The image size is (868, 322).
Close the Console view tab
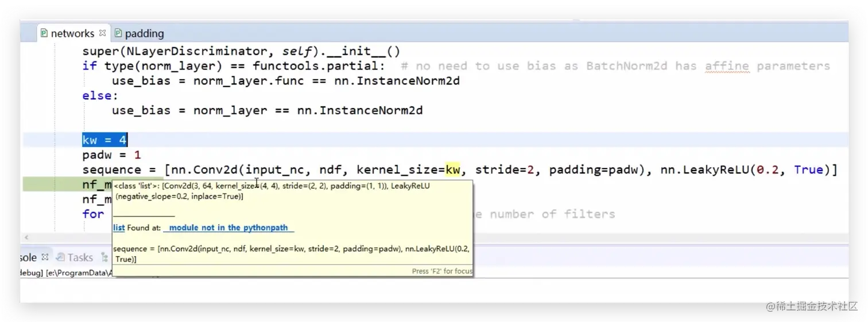[x=45, y=257]
